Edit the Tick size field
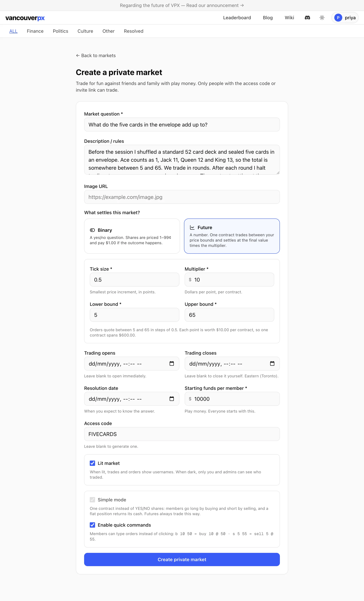This screenshot has width=364, height=601. 134,280
